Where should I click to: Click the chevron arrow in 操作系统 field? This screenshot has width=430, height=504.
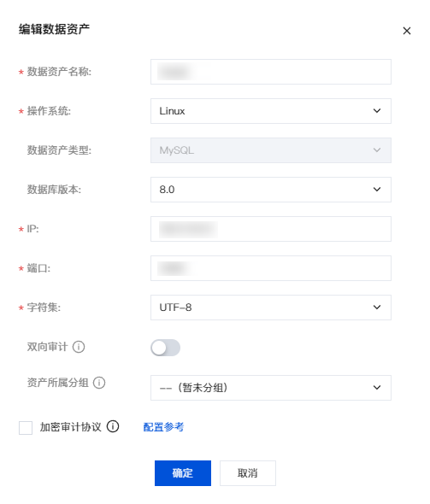point(377,111)
